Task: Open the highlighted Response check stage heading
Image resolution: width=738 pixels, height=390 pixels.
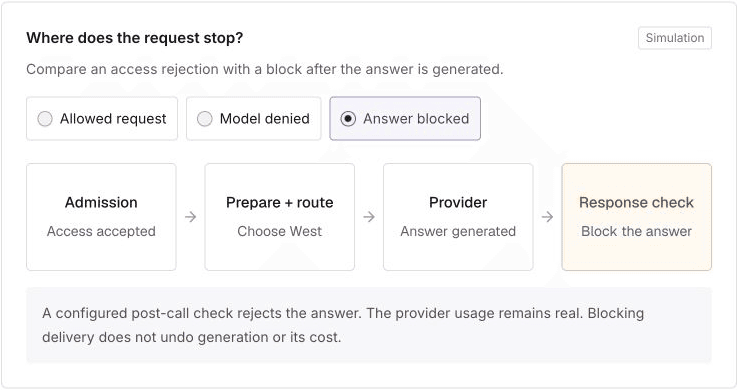Action: coord(636,202)
